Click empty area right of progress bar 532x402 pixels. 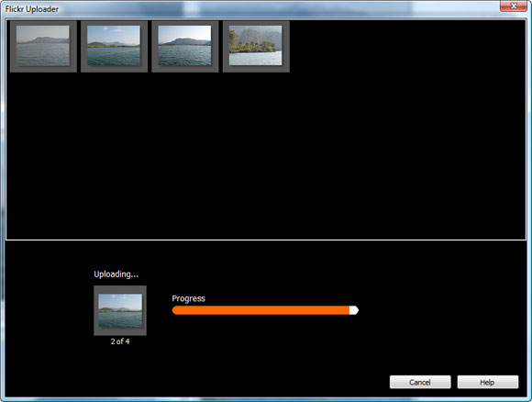(x=441, y=310)
